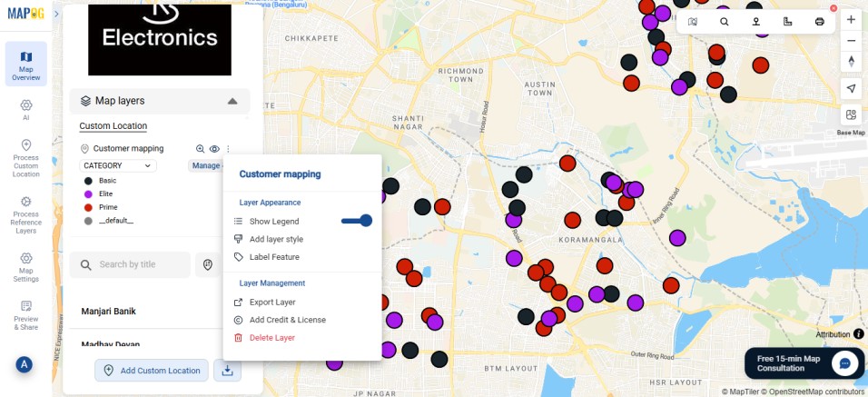Open Process Reference Layers in sidebar
The width and height of the screenshot is (868, 397).
pyautogui.click(x=26, y=214)
